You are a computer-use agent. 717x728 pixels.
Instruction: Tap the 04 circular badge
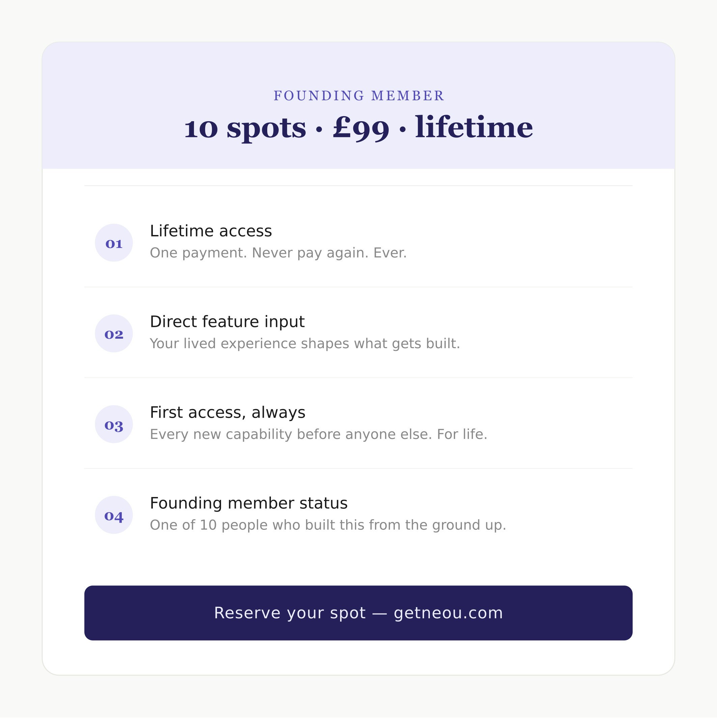click(114, 515)
